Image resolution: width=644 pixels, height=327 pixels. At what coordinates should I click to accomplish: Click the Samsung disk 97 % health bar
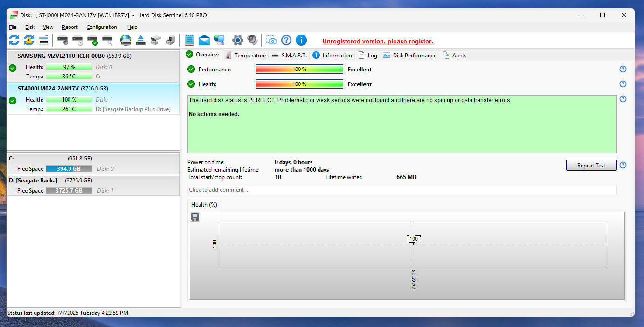[69, 67]
